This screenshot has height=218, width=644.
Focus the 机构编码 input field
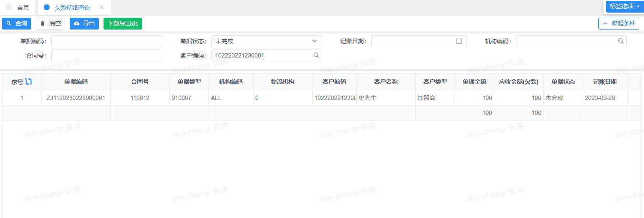(571, 41)
